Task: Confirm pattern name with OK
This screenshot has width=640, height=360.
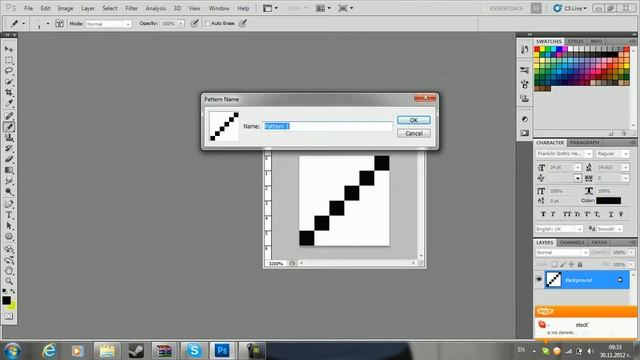Action: (413, 120)
